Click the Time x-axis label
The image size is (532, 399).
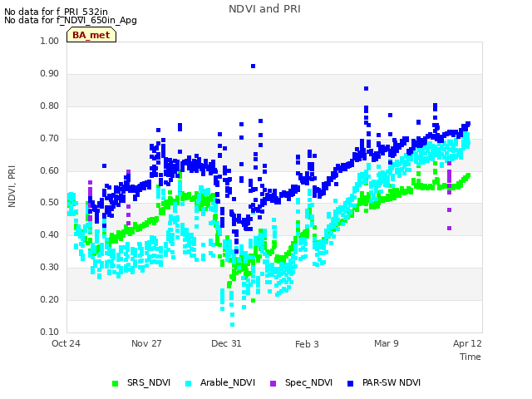pyautogui.click(x=470, y=357)
